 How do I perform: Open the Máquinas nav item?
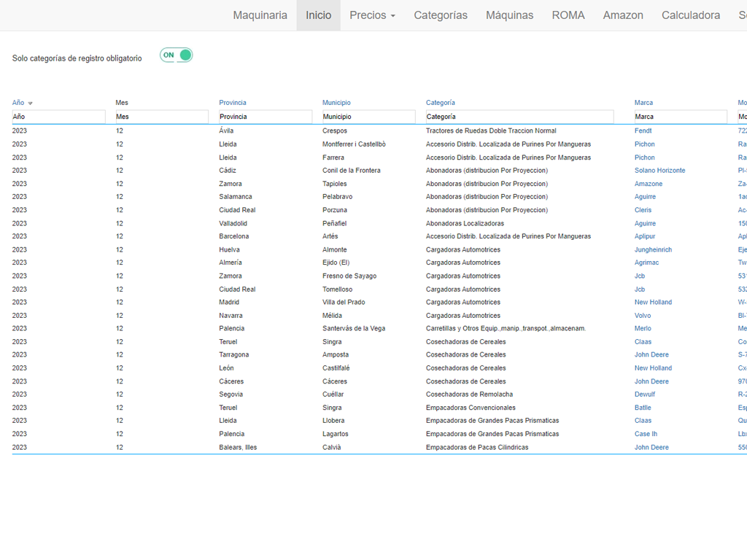[x=510, y=15]
